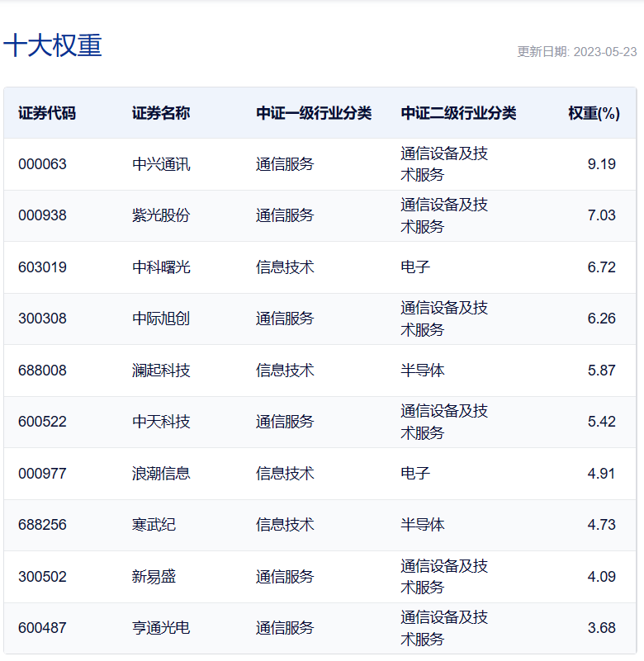Select stock code 000977
This screenshot has width=644, height=661.
coord(42,474)
